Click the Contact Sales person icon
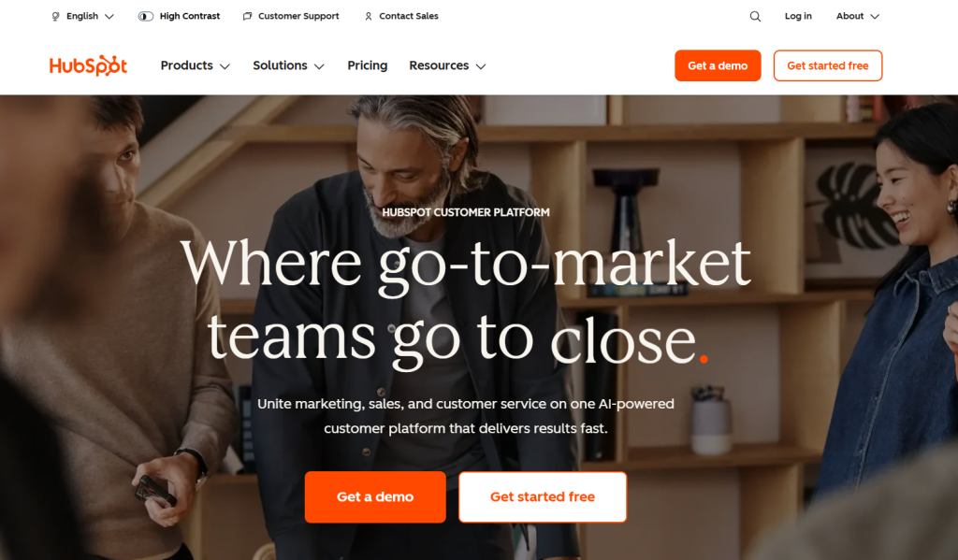This screenshot has width=958, height=560. pyautogui.click(x=369, y=17)
